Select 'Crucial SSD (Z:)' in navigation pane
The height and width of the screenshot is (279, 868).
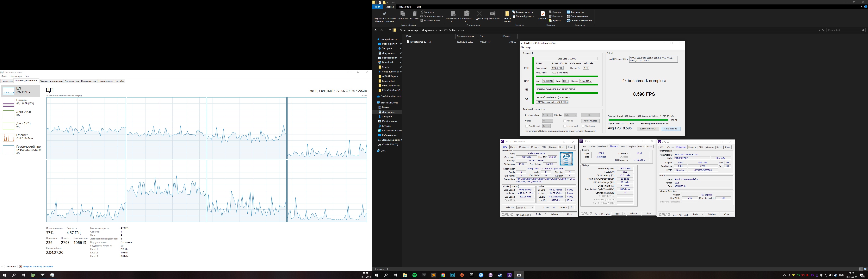(x=390, y=145)
